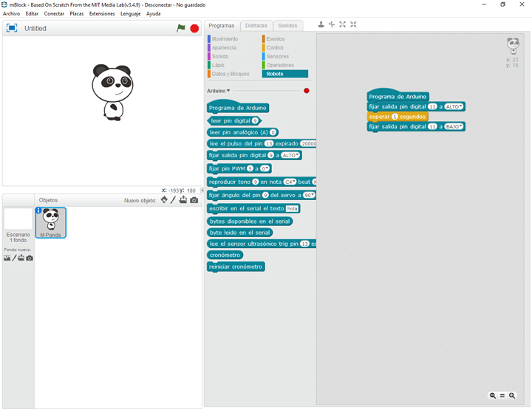The height and width of the screenshot is (409, 532).
Task: Select the Control block category
Action: tap(273, 48)
